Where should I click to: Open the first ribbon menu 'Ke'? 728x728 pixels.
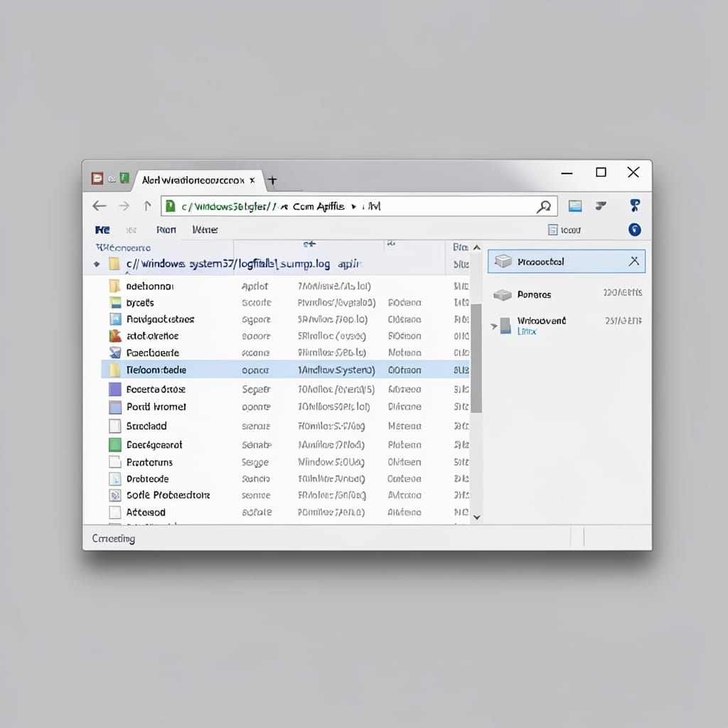102,230
